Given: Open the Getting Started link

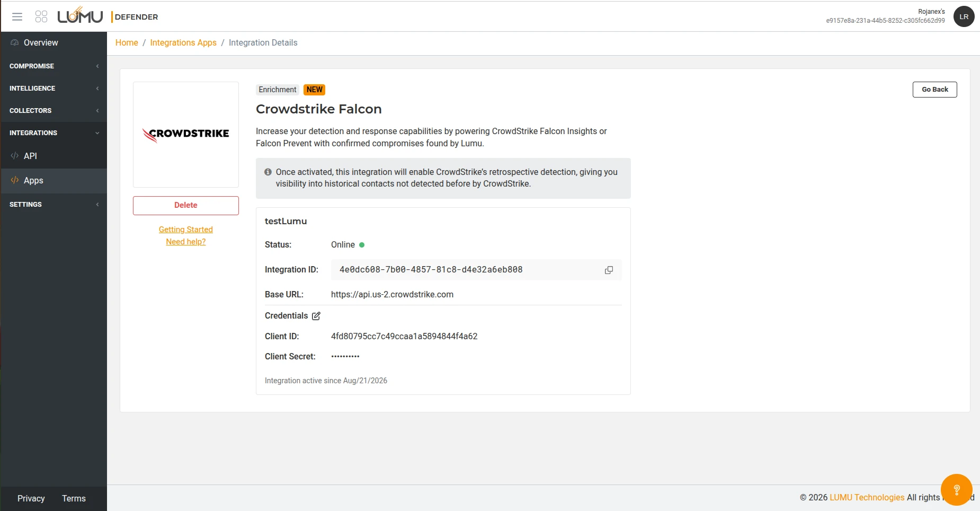Looking at the screenshot, I should (x=186, y=230).
